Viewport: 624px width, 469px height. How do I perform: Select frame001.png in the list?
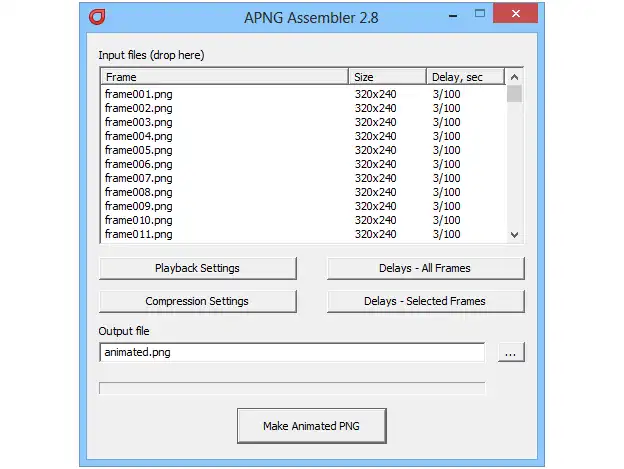pos(138,94)
